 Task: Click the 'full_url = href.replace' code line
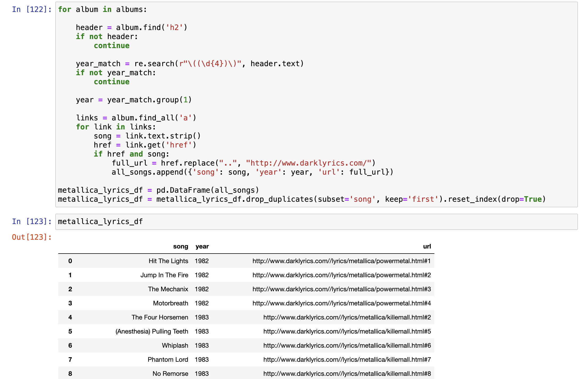tap(243, 163)
